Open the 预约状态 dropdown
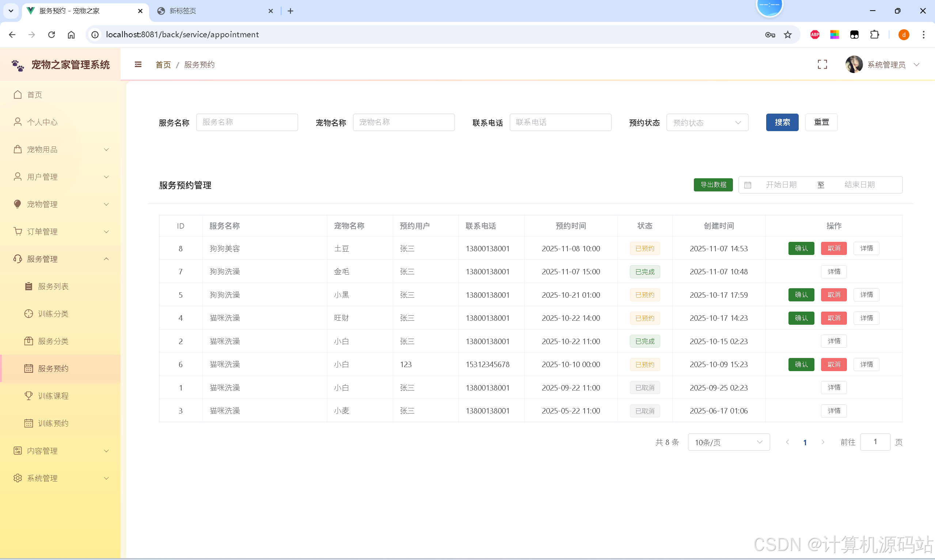This screenshot has height=560, width=935. click(707, 122)
